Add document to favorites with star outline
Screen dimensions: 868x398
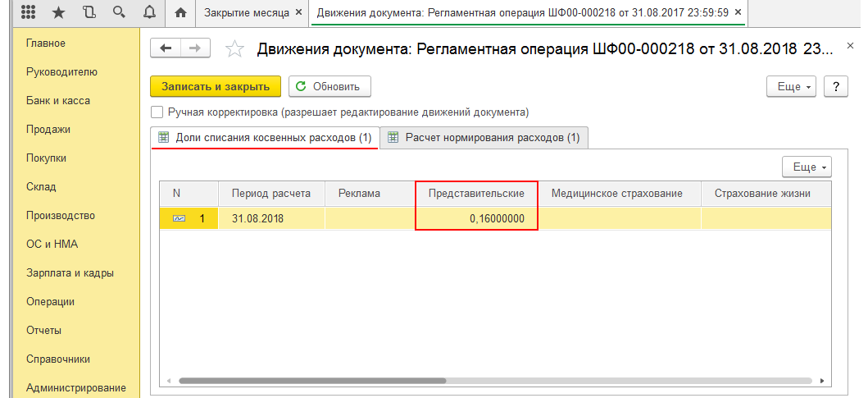(x=235, y=49)
